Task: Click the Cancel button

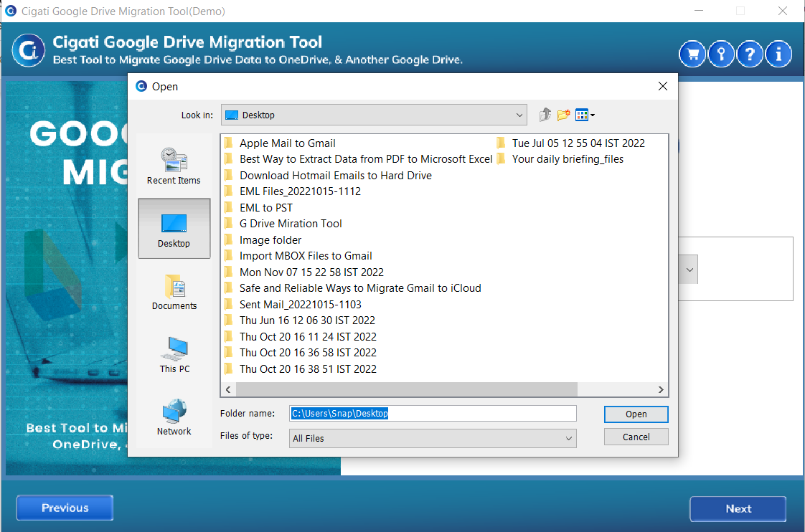Action: [x=636, y=437]
